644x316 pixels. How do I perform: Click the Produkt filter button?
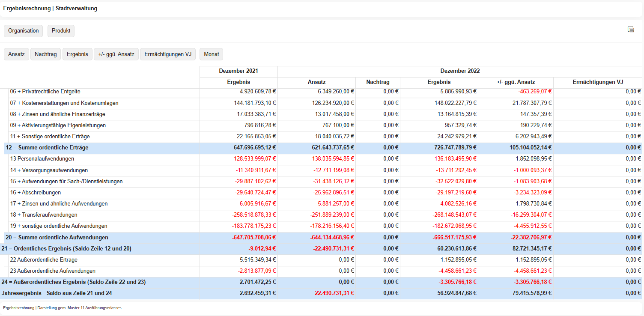tap(61, 31)
